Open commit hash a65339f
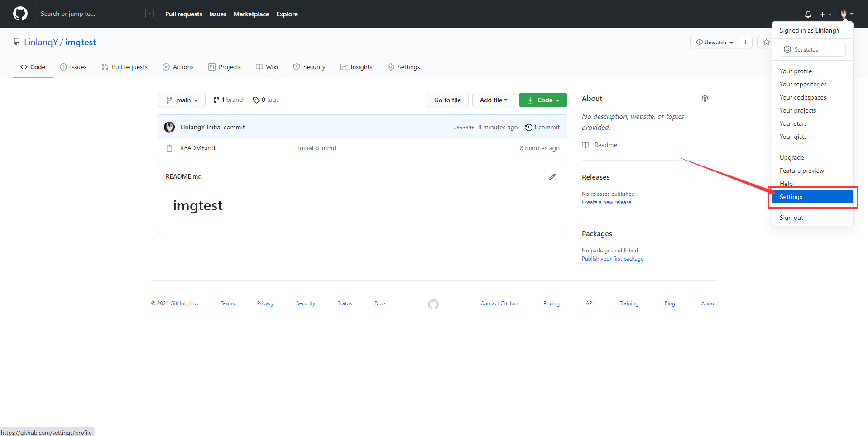Image resolution: width=868 pixels, height=436 pixels. pyautogui.click(x=464, y=128)
